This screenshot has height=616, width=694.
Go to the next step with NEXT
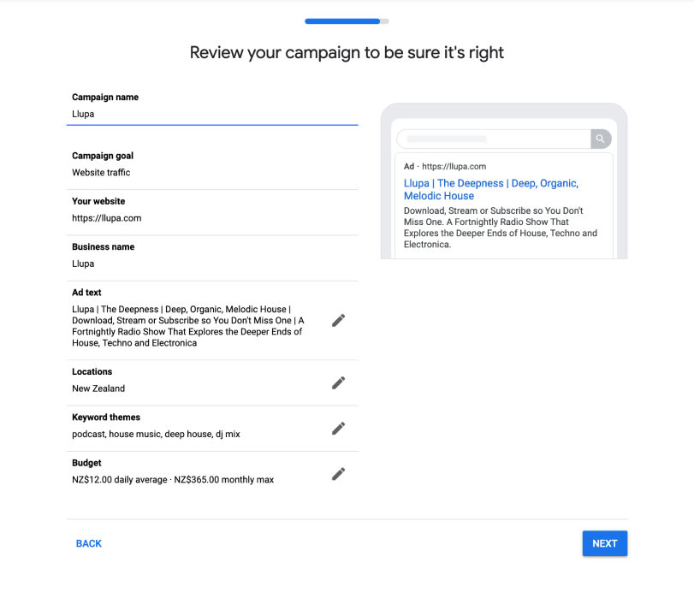tap(605, 543)
